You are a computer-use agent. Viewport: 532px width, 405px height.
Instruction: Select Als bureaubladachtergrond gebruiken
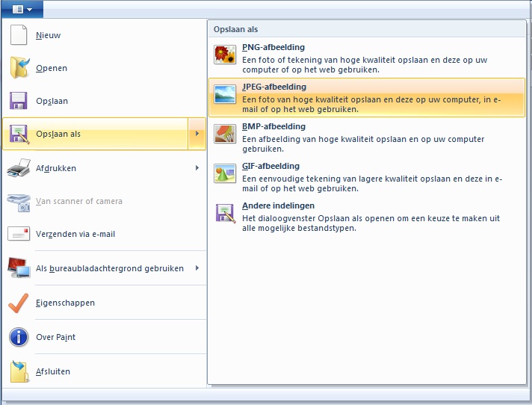[104, 268]
